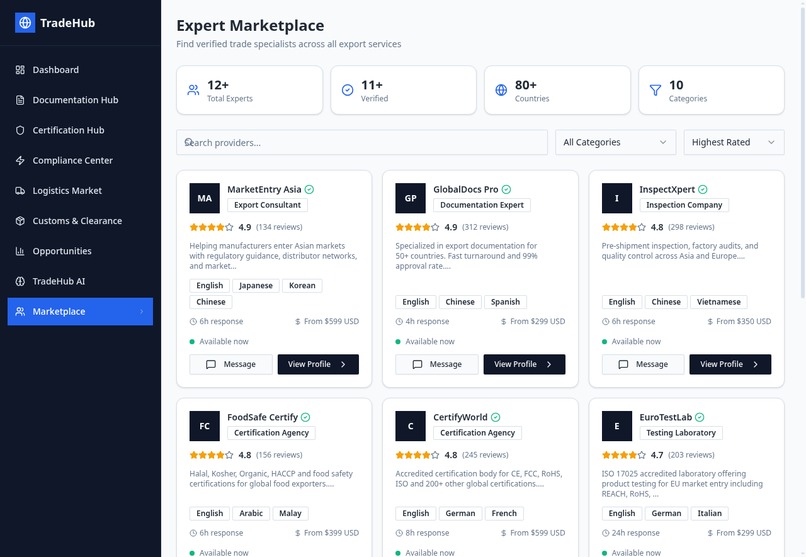The width and height of the screenshot is (806, 557).
Task: Click GlobalDocs Pro verified badge icon
Action: [506, 190]
